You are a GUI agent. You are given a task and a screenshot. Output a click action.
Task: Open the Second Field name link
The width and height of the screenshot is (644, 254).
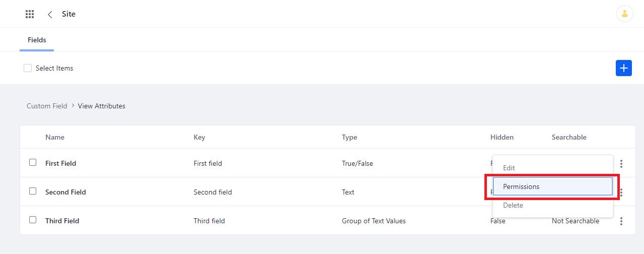click(65, 192)
